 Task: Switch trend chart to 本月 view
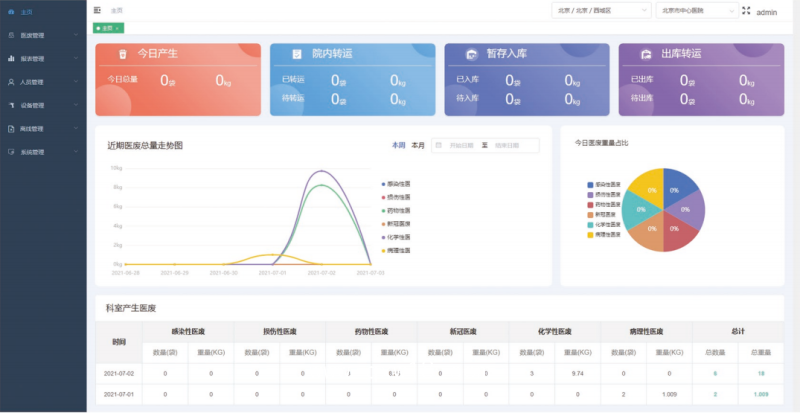[418, 145]
